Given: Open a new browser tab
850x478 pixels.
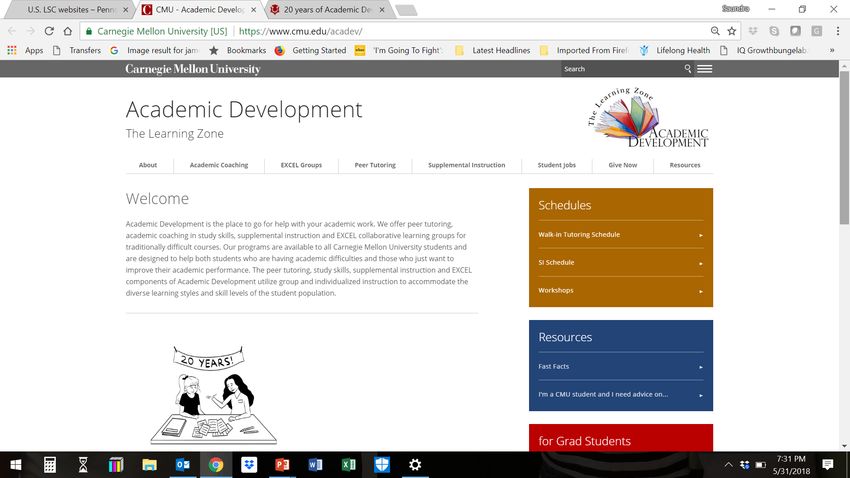Looking at the screenshot, I should point(406,10).
